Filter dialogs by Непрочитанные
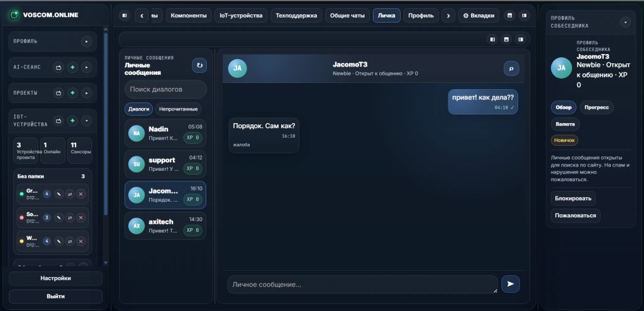This screenshot has height=311, width=644. 178,109
